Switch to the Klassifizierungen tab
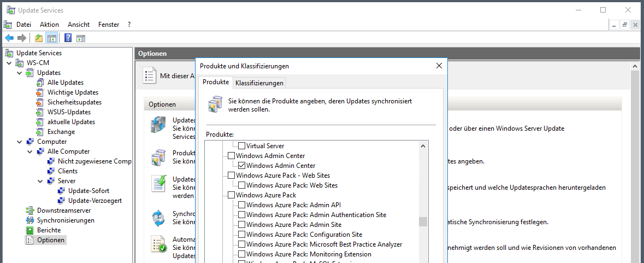644x263 pixels. (x=259, y=83)
